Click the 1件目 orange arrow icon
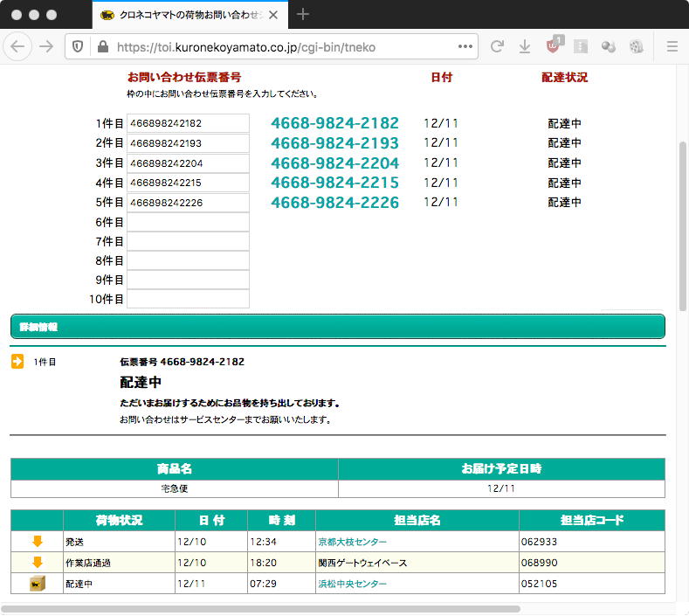Image resolution: width=689 pixels, height=616 pixels. [17, 362]
